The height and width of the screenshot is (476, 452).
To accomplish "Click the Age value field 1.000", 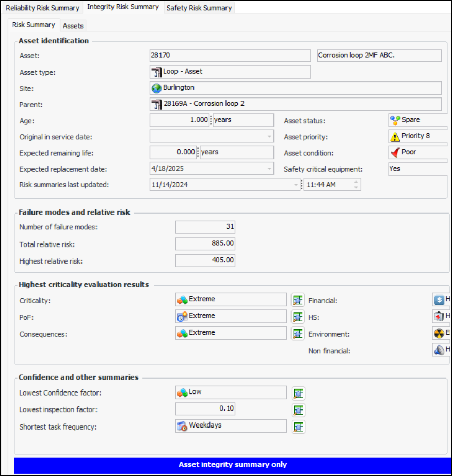I will pyautogui.click(x=179, y=120).
